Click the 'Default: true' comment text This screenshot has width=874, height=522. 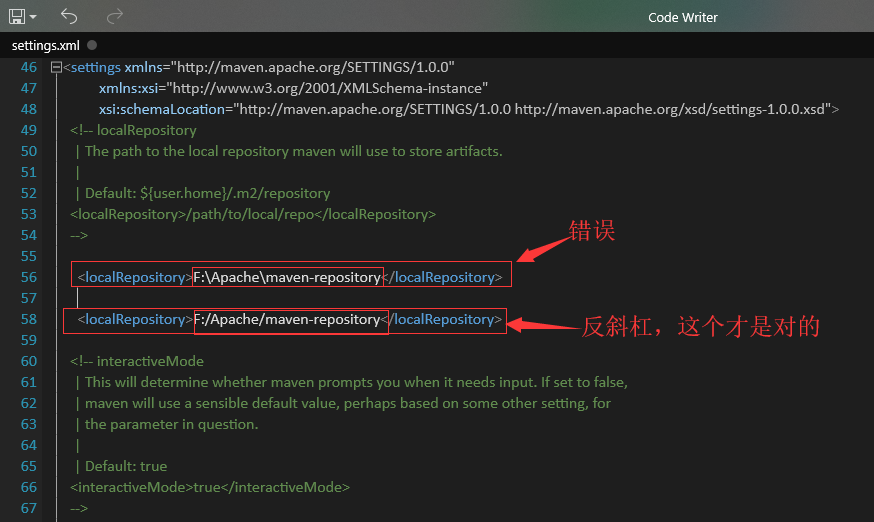coord(126,466)
